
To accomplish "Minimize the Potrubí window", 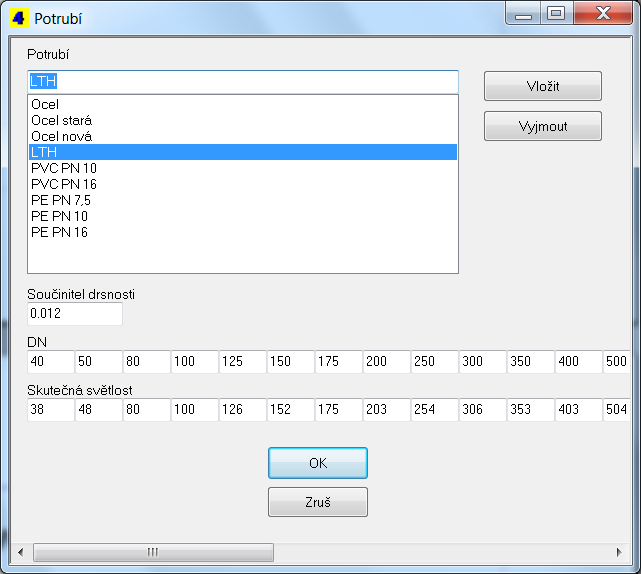I will coord(523,14).
